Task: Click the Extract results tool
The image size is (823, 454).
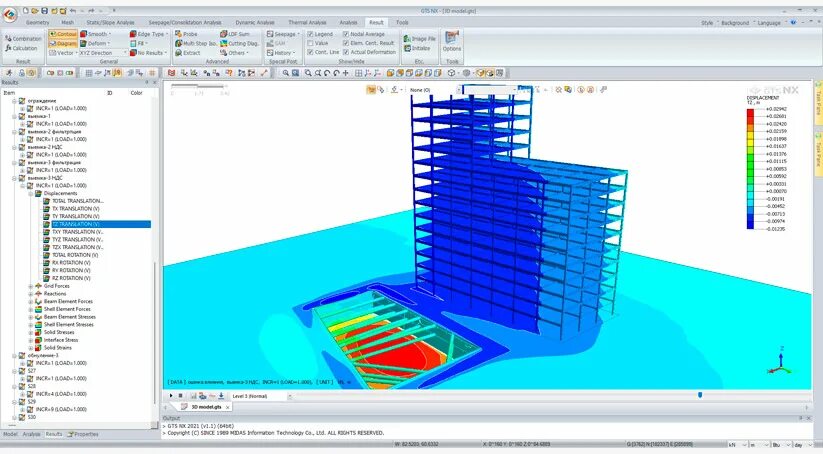Action: [188, 53]
